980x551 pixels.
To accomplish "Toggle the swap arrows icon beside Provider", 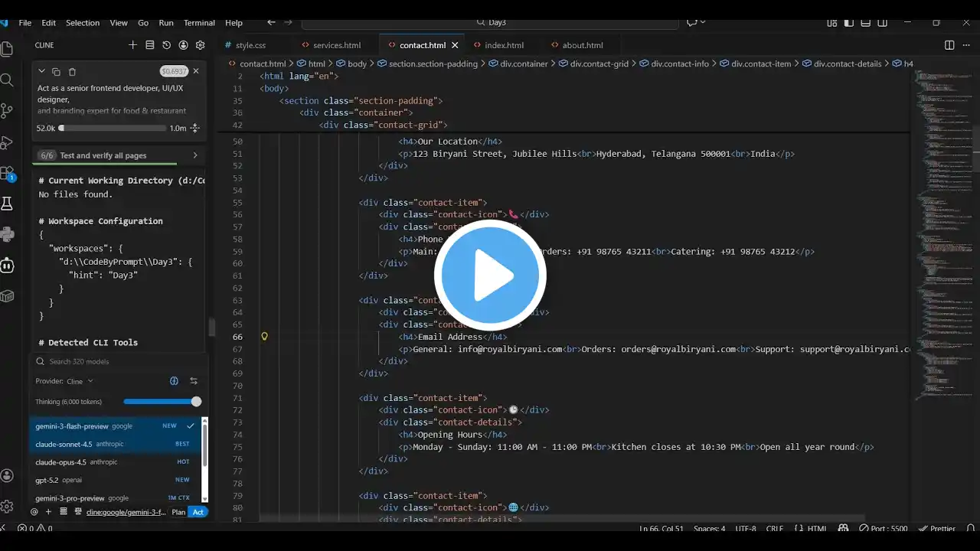I will tap(194, 381).
